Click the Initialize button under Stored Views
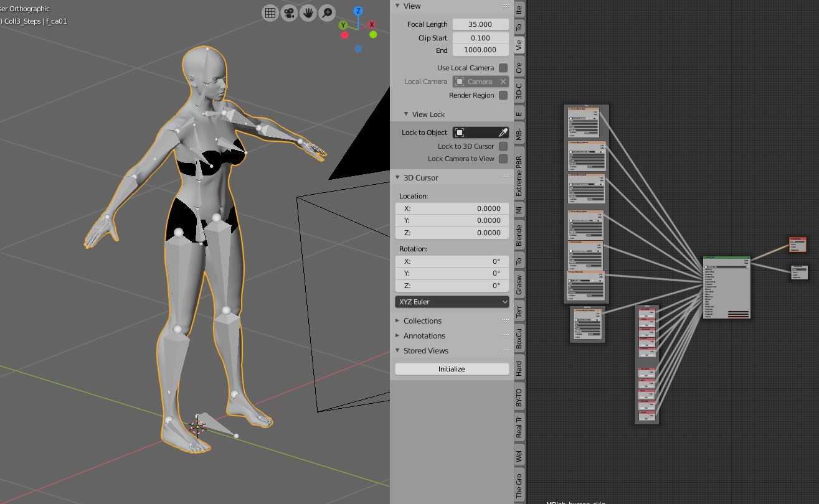Image resolution: width=819 pixels, height=504 pixels. click(x=452, y=369)
